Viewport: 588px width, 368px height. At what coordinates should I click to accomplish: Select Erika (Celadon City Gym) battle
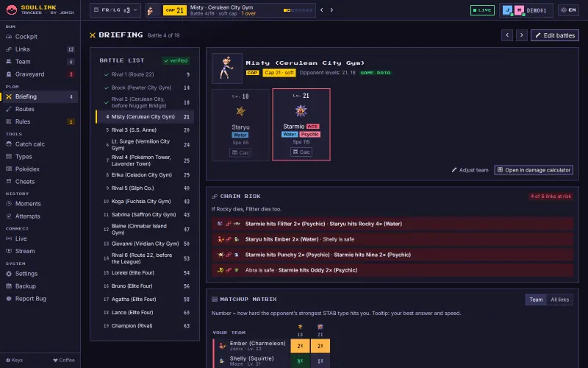145,175
